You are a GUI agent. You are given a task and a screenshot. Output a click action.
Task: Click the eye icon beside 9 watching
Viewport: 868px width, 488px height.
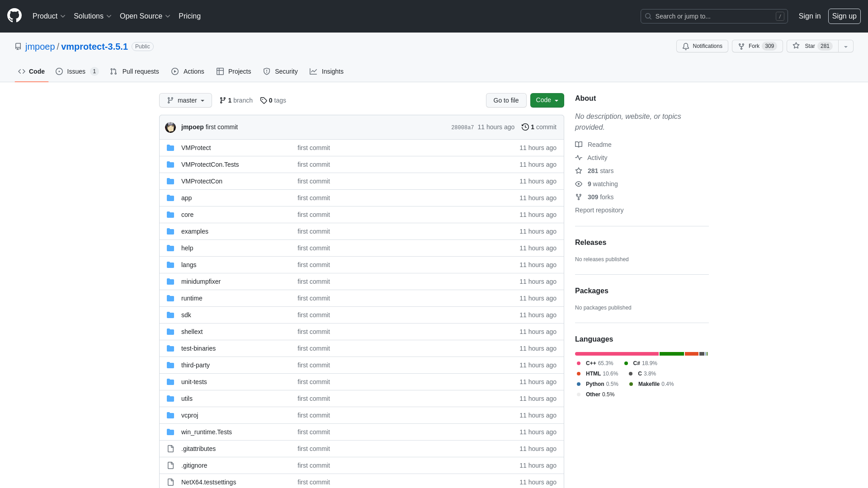pos(579,184)
